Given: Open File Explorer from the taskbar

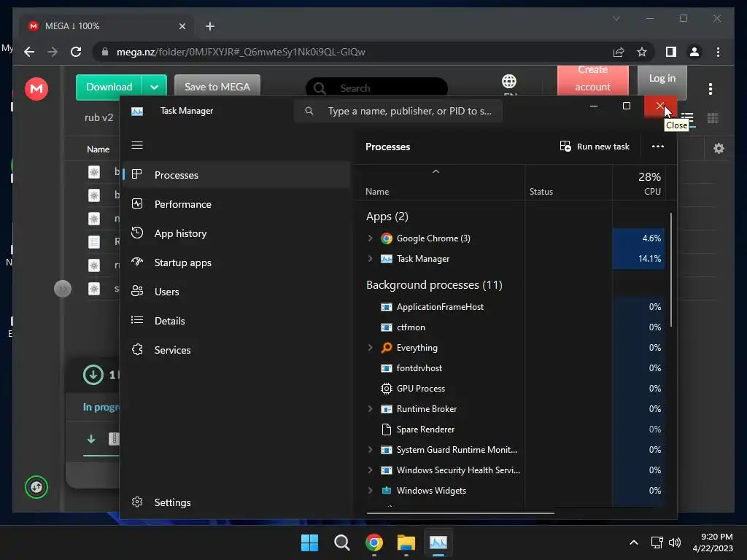Looking at the screenshot, I should tap(406, 542).
